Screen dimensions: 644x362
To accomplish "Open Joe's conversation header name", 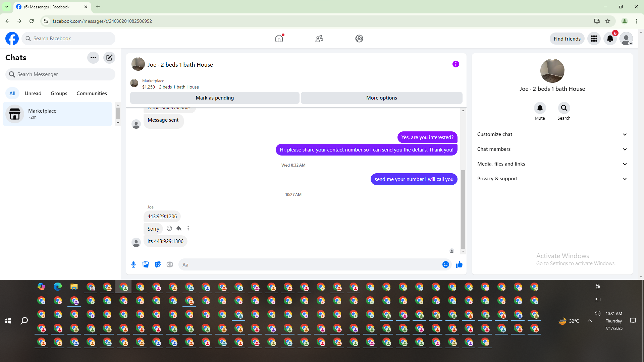I will [180, 65].
